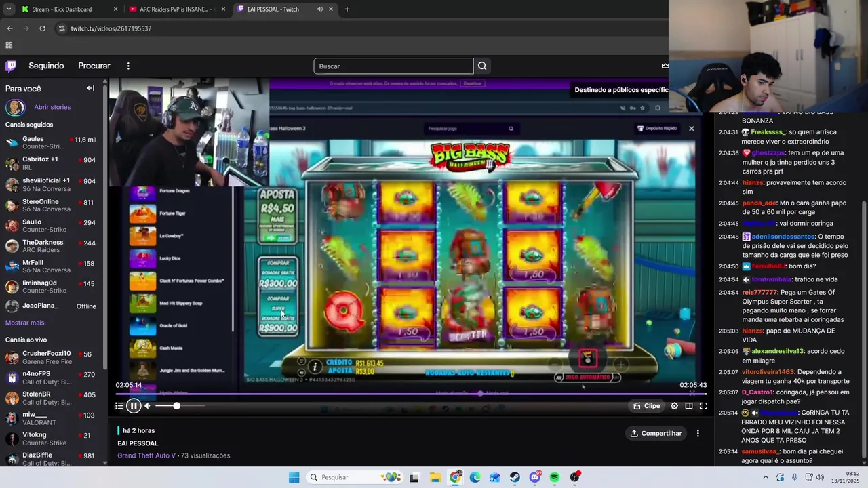Open OBS Studio from the taskbar
Image resolution: width=868 pixels, height=488 pixels.
coord(575,477)
